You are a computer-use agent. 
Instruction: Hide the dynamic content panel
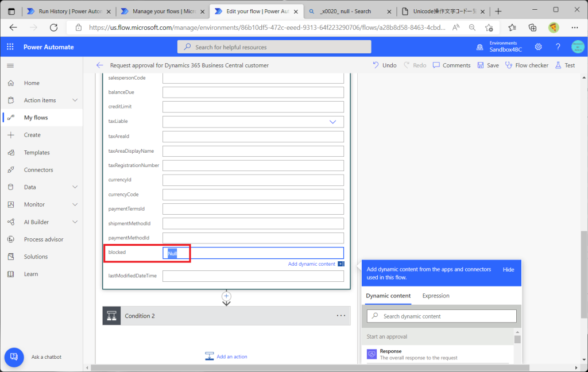509,270
